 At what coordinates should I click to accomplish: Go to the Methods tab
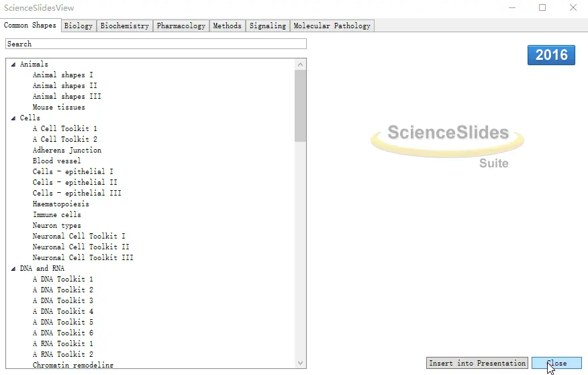228,26
